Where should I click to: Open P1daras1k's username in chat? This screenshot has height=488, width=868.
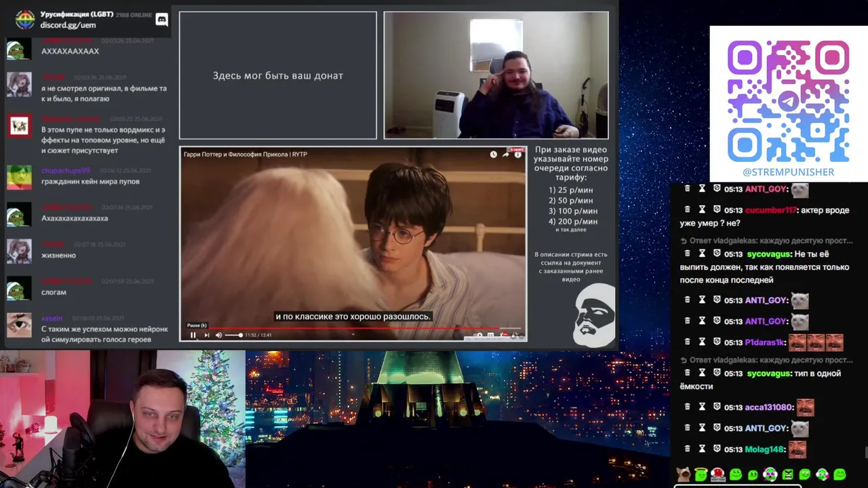(x=764, y=342)
